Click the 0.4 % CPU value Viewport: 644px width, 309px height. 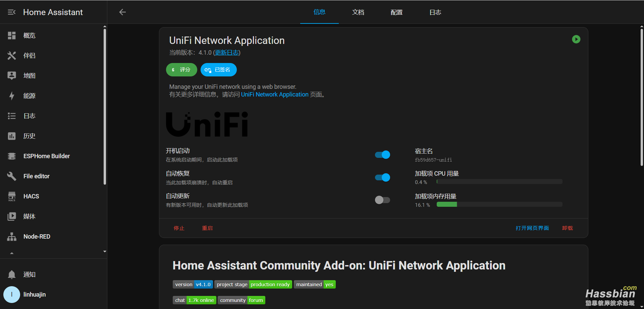tap(421, 182)
